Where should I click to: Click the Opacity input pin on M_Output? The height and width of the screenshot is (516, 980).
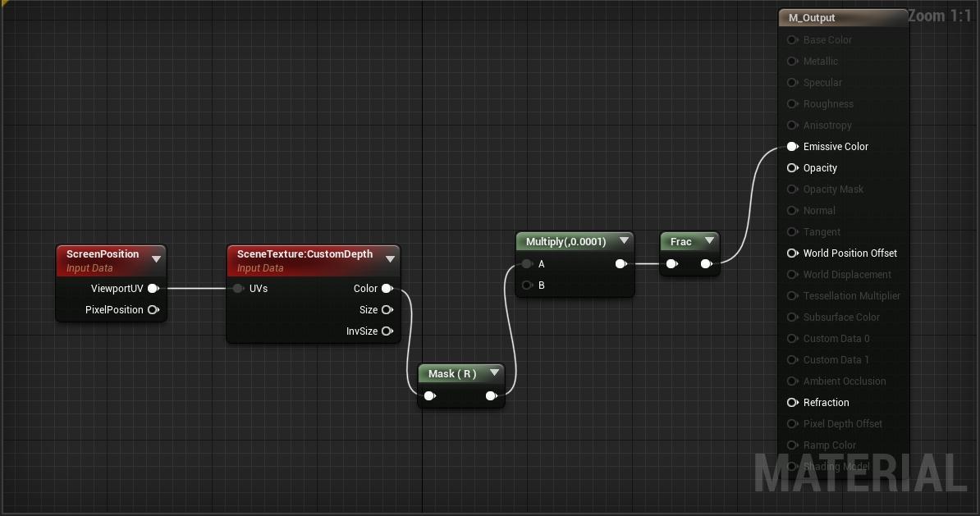coord(792,167)
